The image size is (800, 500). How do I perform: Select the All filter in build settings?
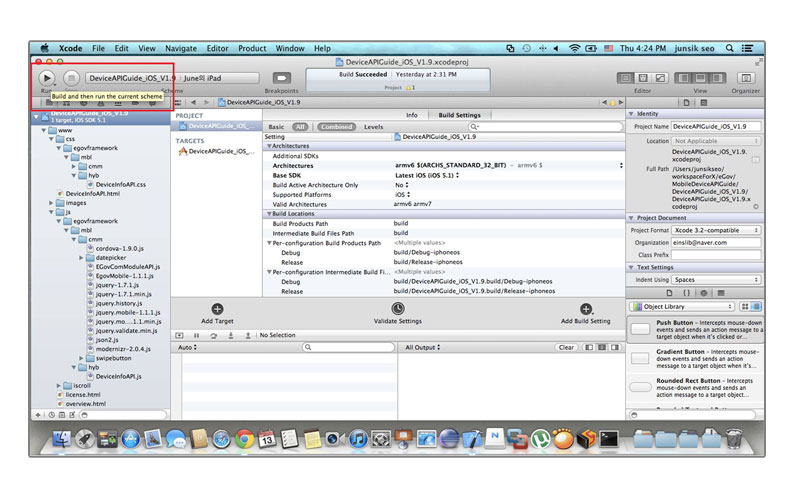pyautogui.click(x=300, y=127)
